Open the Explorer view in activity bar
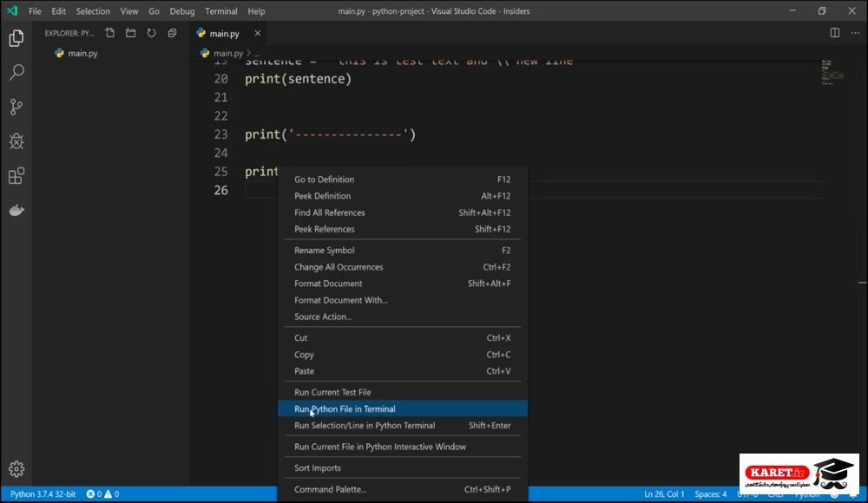This screenshot has width=868, height=503. click(x=16, y=38)
